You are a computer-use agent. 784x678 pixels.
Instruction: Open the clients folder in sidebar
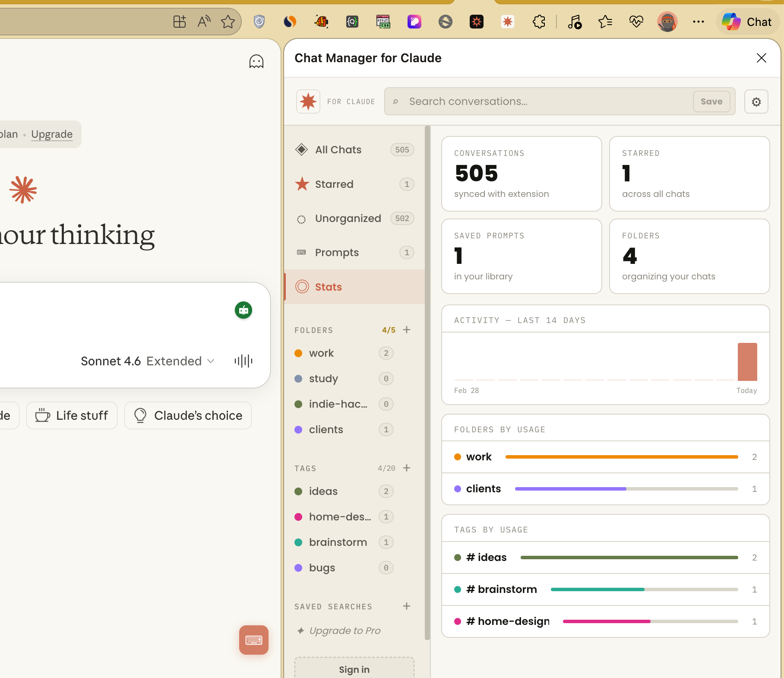pos(344,430)
